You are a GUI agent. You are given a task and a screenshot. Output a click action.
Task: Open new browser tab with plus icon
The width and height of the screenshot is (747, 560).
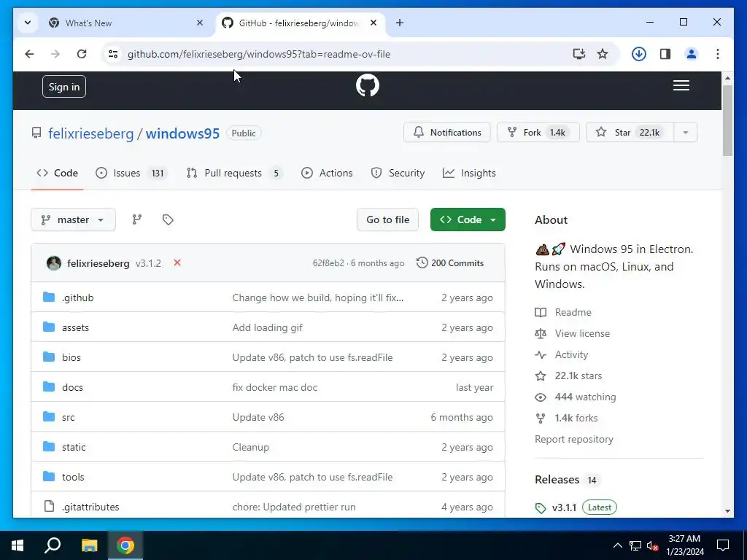[399, 23]
